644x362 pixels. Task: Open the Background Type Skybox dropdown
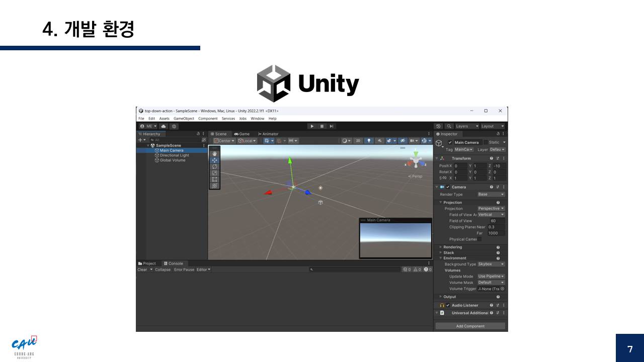[x=491, y=264]
